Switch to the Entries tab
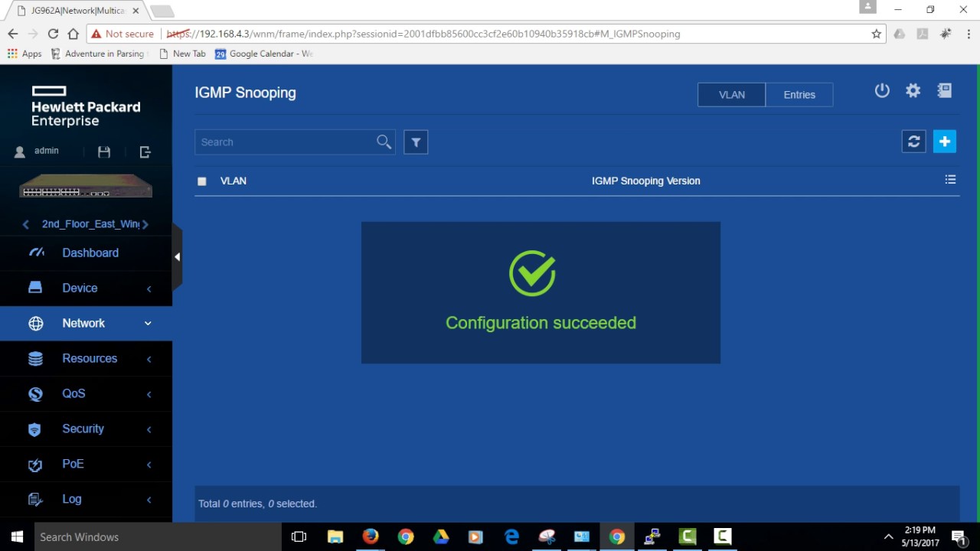980x551 pixels. [x=799, y=95]
